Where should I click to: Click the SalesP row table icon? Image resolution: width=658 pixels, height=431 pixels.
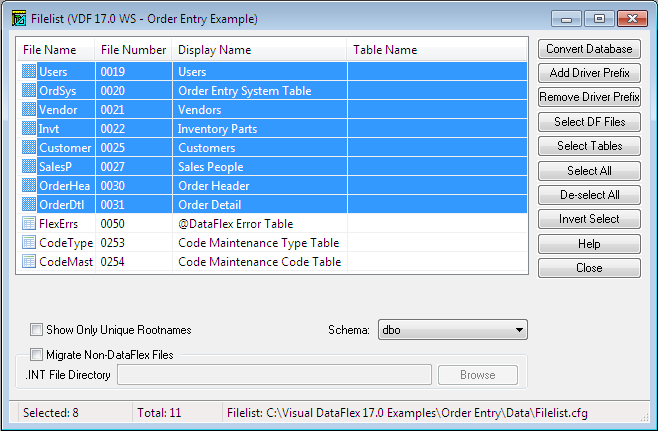click(x=29, y=166)
